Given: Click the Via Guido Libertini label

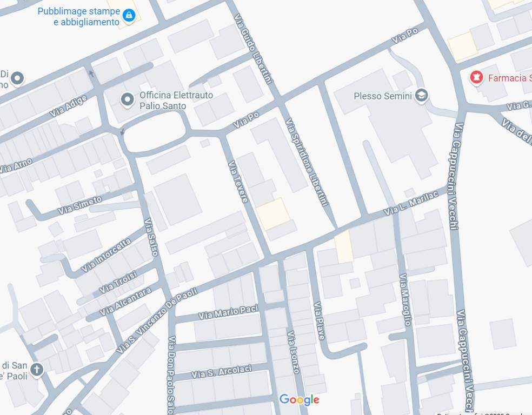Looking at the screenshot, I should click(253, 49).
